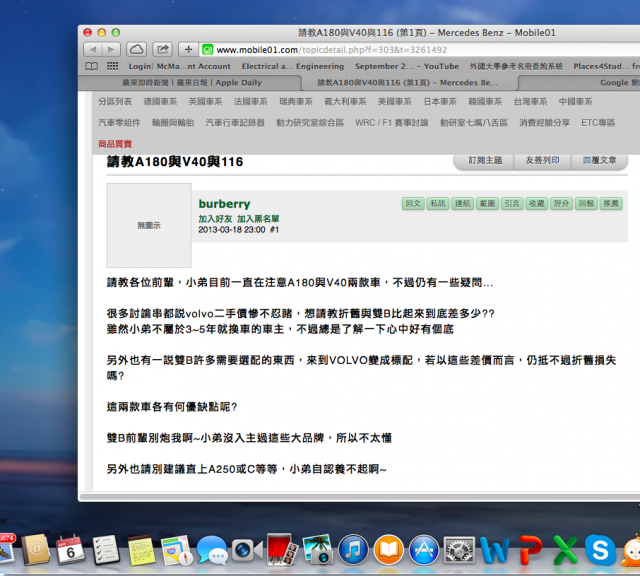Image resolution: width=640 pixels, height=576 pixels.
Task: Click the 無圖示 avatar placeholder
Action: (149, 225)
